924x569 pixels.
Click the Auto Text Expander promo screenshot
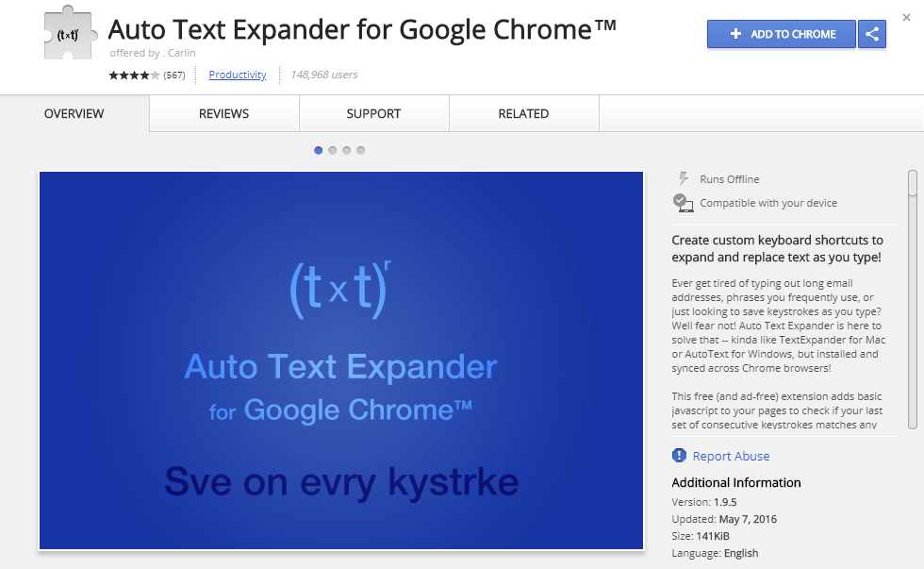tap(341, 360)
